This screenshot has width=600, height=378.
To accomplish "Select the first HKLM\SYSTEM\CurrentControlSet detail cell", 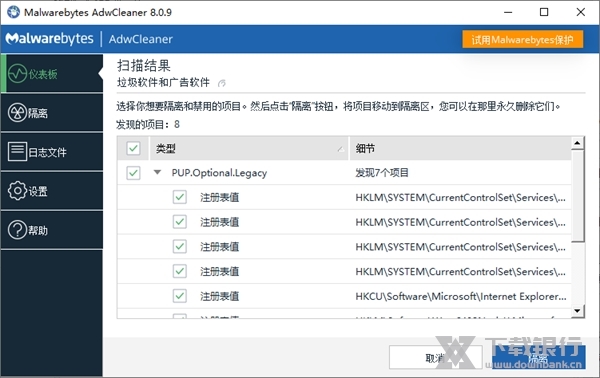I will coord(460,197).
